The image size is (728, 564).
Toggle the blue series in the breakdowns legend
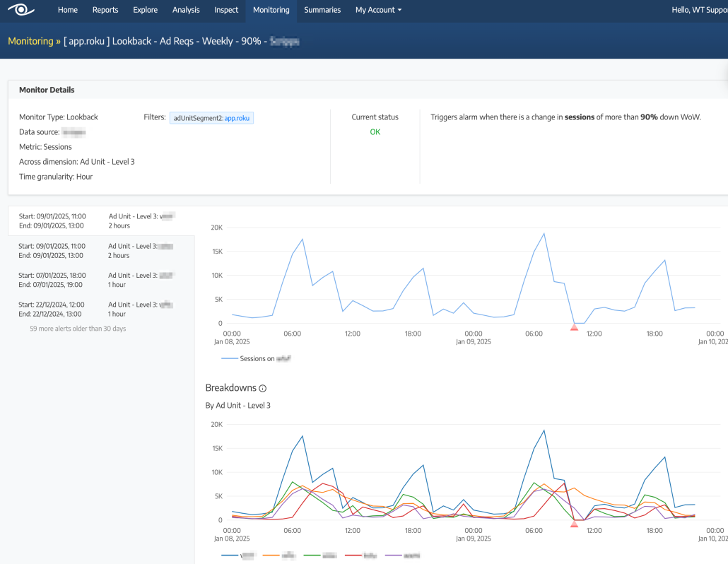pos(237,556)
